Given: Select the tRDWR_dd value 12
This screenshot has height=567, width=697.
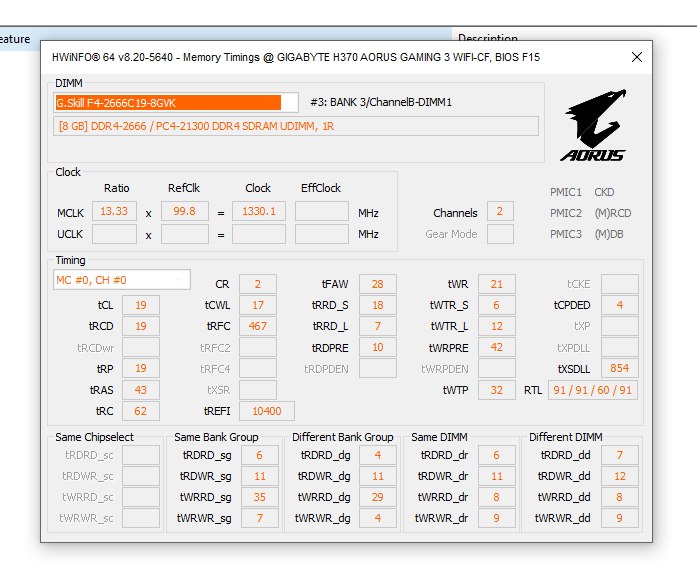Looking at the screenshot, I should 620,476.
